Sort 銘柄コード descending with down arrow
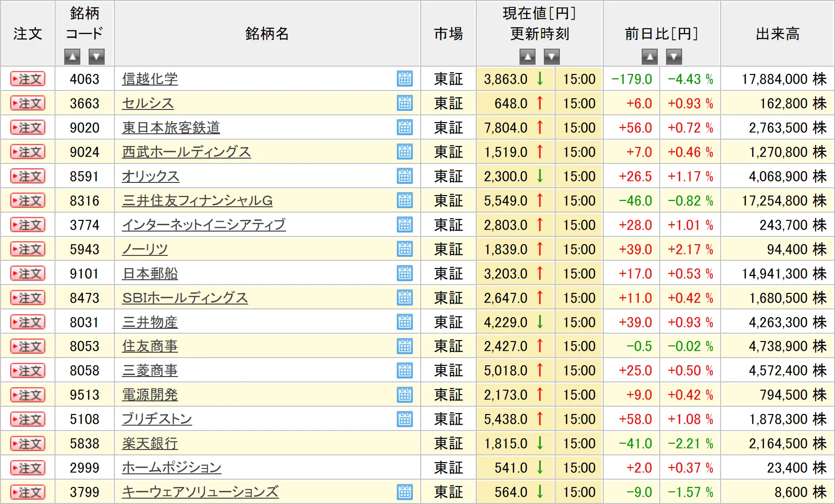The height and width of the screenshot is (504, 835). (x=96, y=57)
